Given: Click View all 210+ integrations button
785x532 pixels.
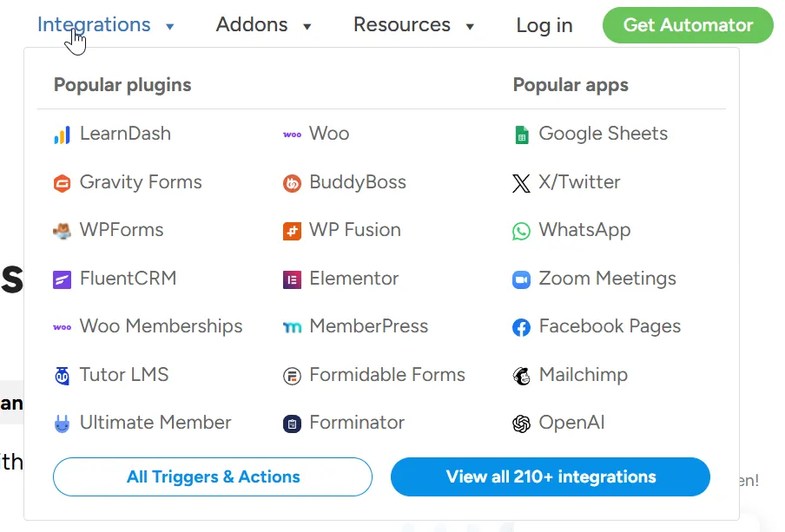Looking at the screenshot, I should click(551, 476).
